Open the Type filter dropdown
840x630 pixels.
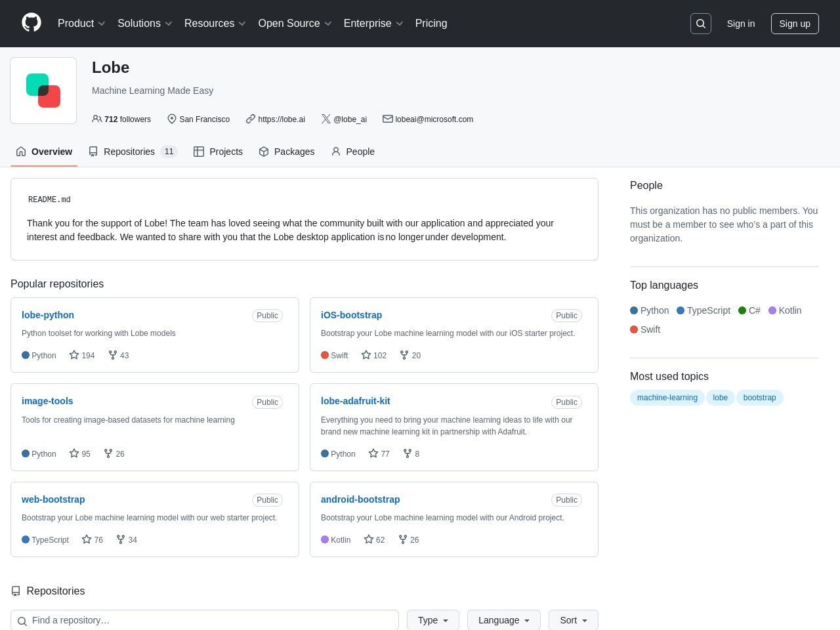[x=433, y=620]
